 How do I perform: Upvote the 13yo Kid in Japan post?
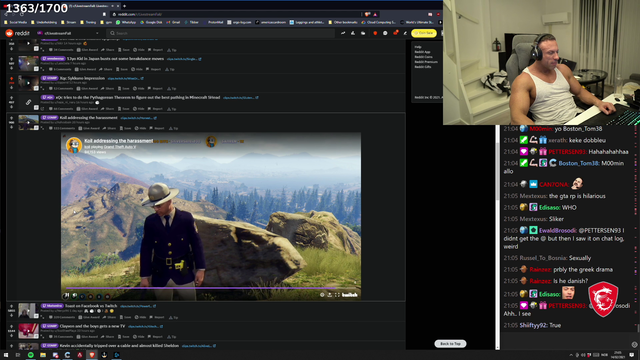click(11, 59)
